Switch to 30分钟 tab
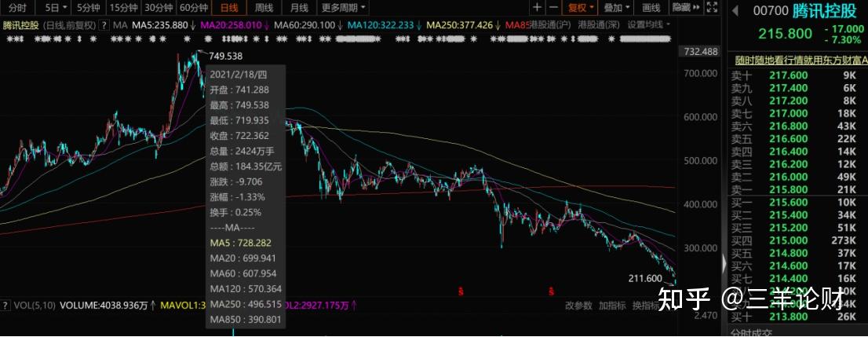The width and height of the screenshot is (868, 337). point(159,7)
